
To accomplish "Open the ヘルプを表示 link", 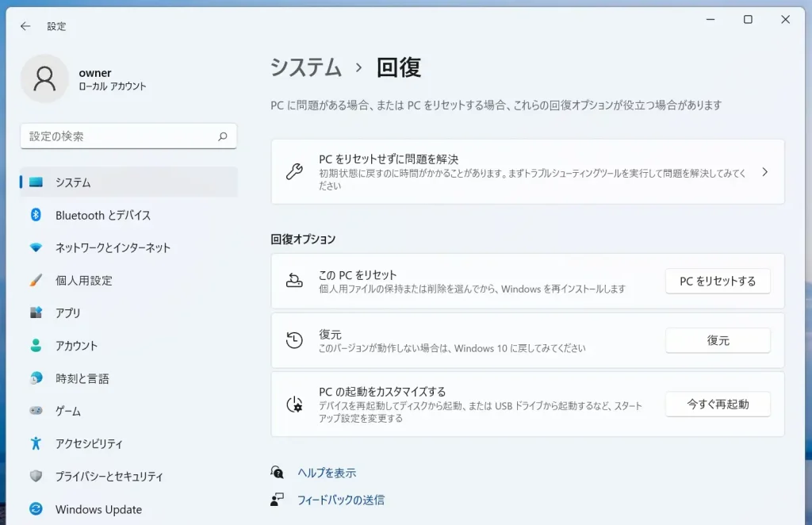I will pos(327,473).
